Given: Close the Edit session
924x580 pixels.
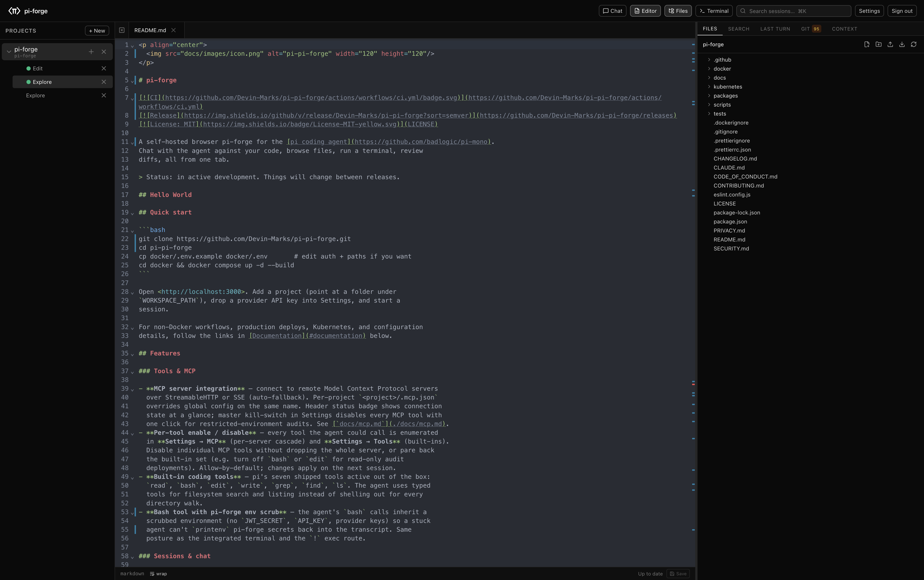Looking at the screenshot, I should [104, 68].
